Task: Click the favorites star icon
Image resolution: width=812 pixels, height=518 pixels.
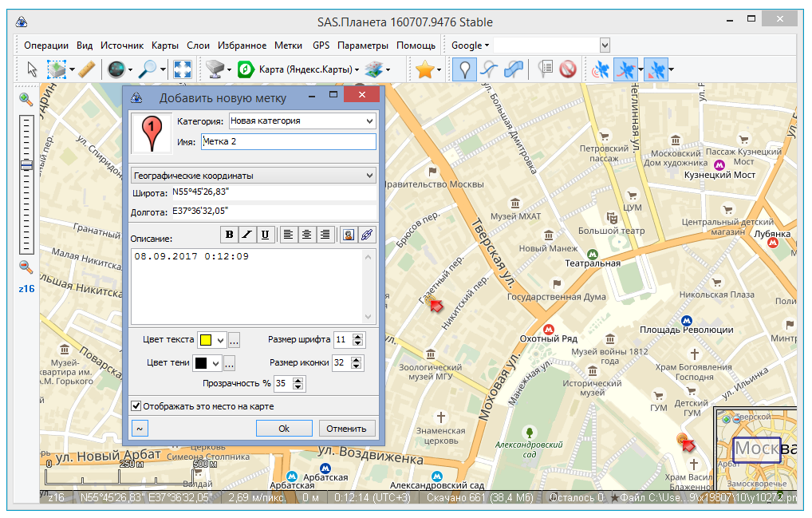Action: pyautogui.click(x=424, y=69)
